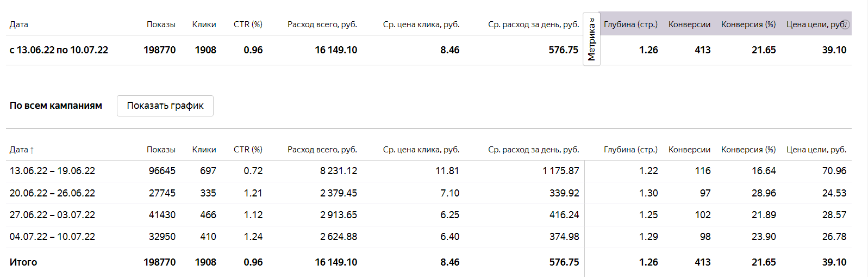
Task: Sort lower table by Конверсии column
Action: coord(689,150)
